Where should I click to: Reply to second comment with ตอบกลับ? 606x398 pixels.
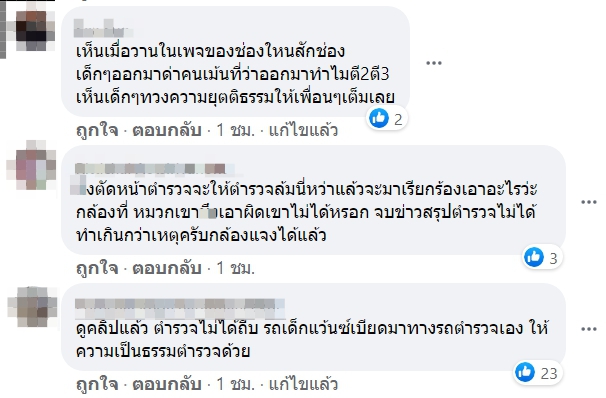click(167, 268)
